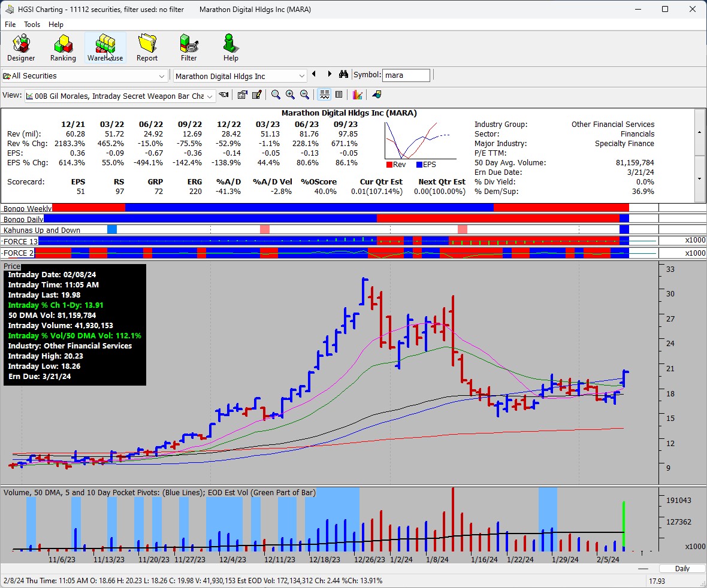Screen dimensions: 707x588
Task: Click the Ern Due Date 3/21/24 value
Action: pyautogui.click(x=640, y=172)
